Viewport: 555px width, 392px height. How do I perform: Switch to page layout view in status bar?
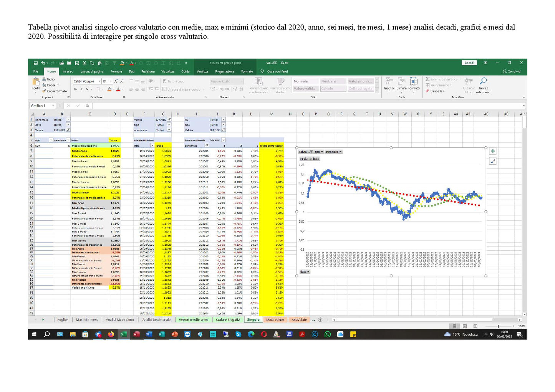coord(465,326)
